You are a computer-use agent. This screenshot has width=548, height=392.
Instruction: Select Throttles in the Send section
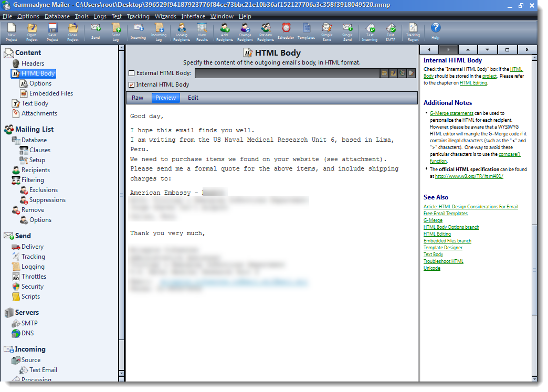pyautogui.click(x=34, y=277)
